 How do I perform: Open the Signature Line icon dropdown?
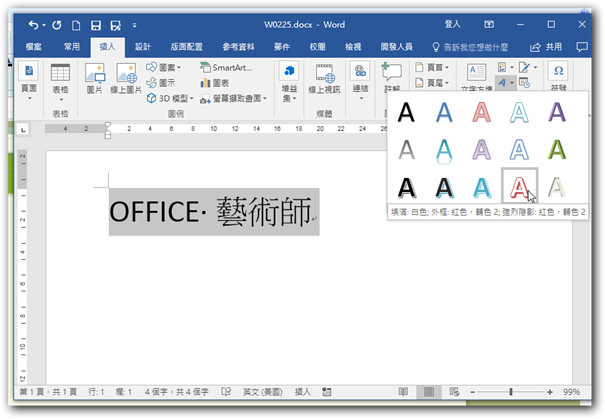click(x=528, y=67)
